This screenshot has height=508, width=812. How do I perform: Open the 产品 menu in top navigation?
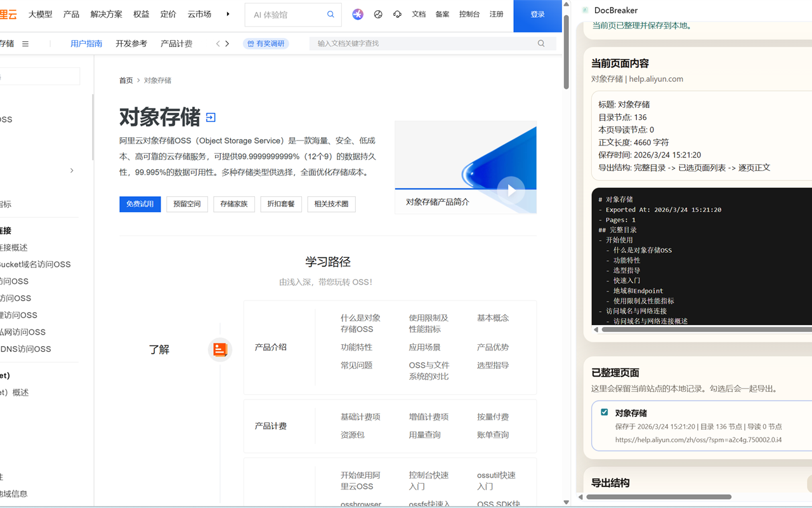(x=71, y=15)
